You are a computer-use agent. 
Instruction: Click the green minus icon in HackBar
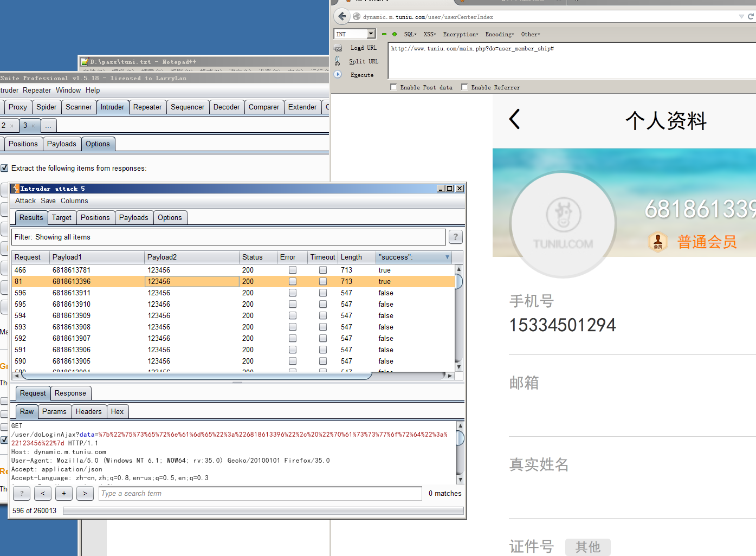[x=384, y=34]
